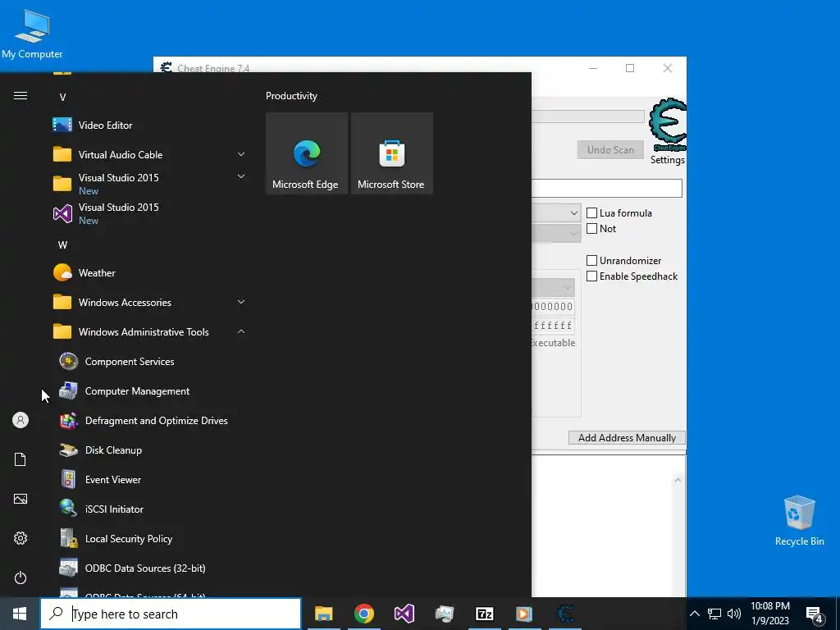Viewport: 840px width, 630px height.
Task: Expand the Windows Accessories chevron
Action: (241, 302)
